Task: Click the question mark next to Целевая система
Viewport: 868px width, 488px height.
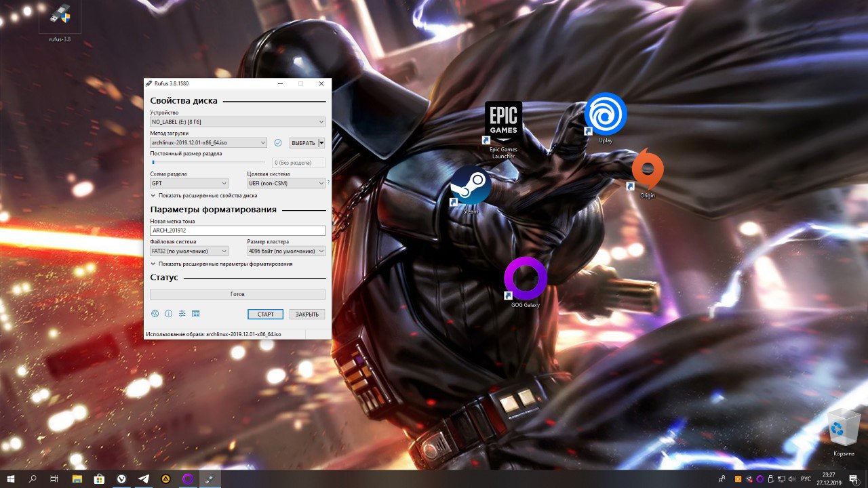Action: tap(328, 182)
